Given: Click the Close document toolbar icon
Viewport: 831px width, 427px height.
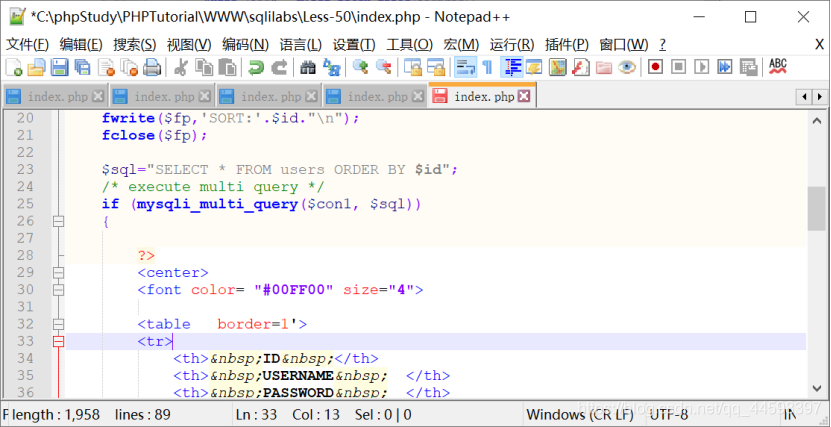Looking at the screenshot, I should tap(106, 67).
